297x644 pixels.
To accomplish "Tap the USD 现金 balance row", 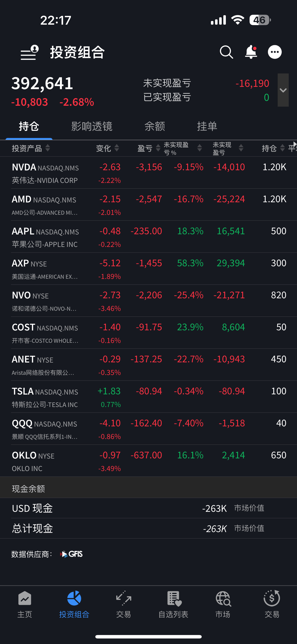I will click(x=148, y=508).
